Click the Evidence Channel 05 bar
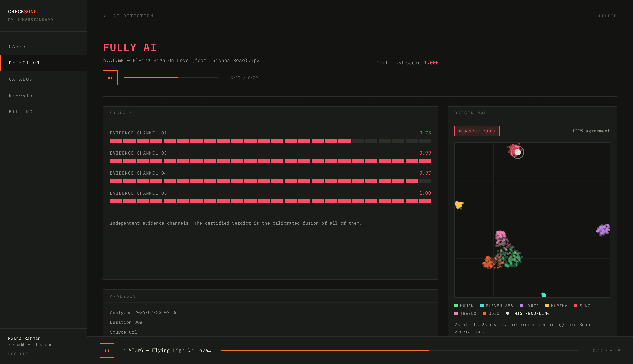Image resolution: width=633 pixels, height=364 pixels. [x=270, y=201]
